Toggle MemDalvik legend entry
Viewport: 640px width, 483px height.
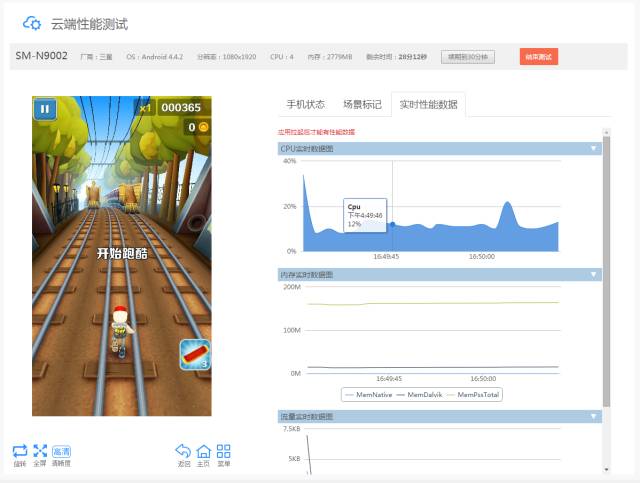point(419,395)
